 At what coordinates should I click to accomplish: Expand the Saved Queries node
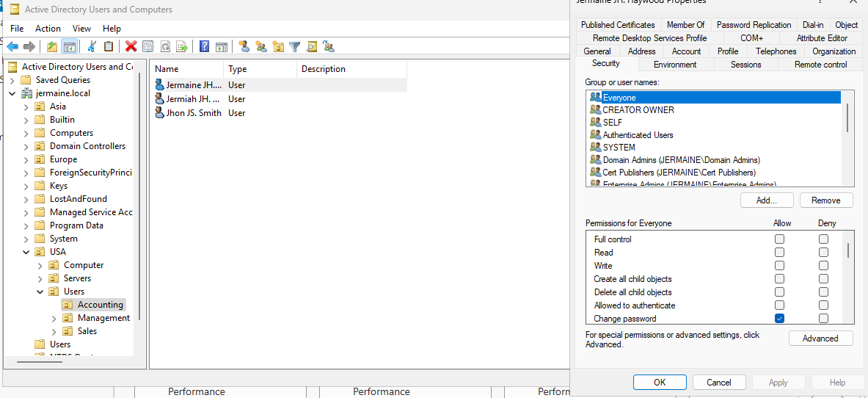pos(12,80)
